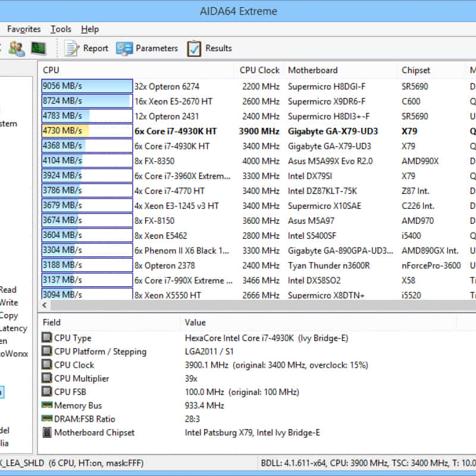Image resolution: width=476 pixels, height=476 pixels.
Task: Select the CPU Platform / Stepping icon
Action: pos(47,351)
